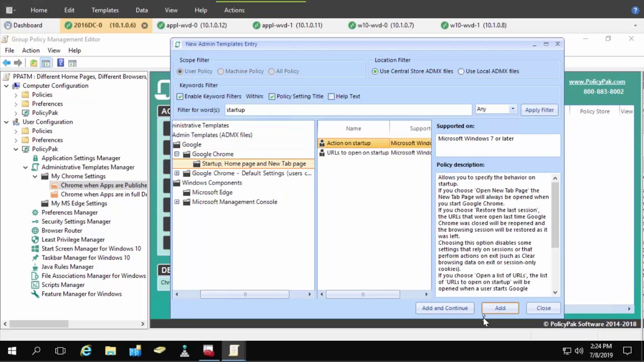Expand the Microsoft Management Console node
The width and height of the screenshot is (644, 362).
(x=177, y=202)
